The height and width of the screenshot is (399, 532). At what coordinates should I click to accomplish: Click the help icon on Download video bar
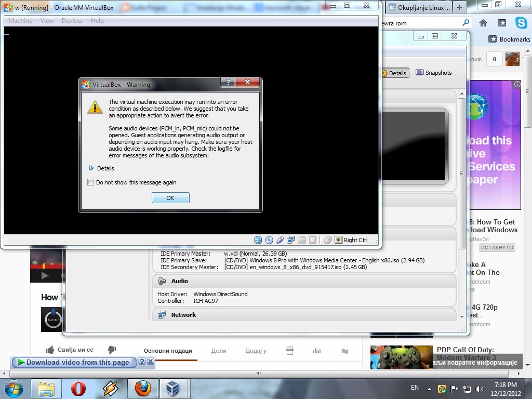tap(142, 362)
